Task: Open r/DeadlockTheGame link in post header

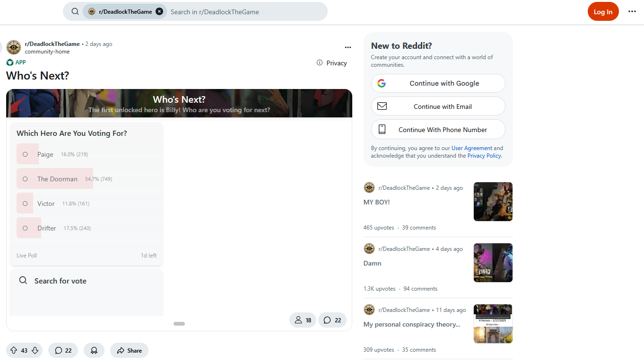Action: point(52,44)
